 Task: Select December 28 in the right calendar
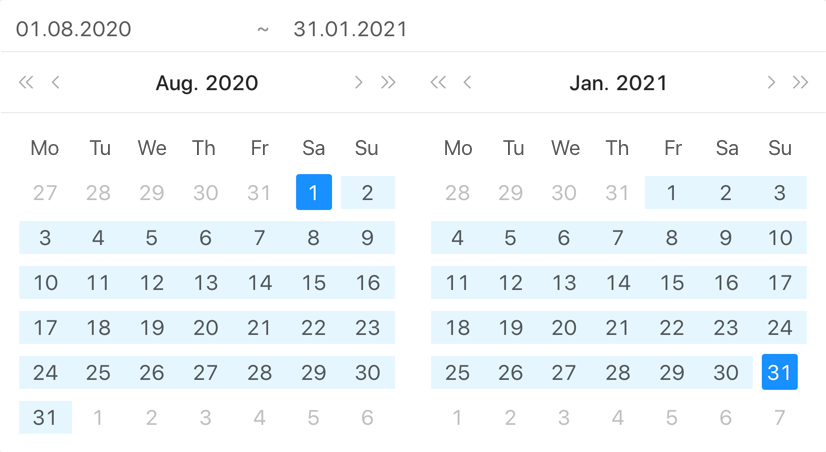tap(457, 192)
